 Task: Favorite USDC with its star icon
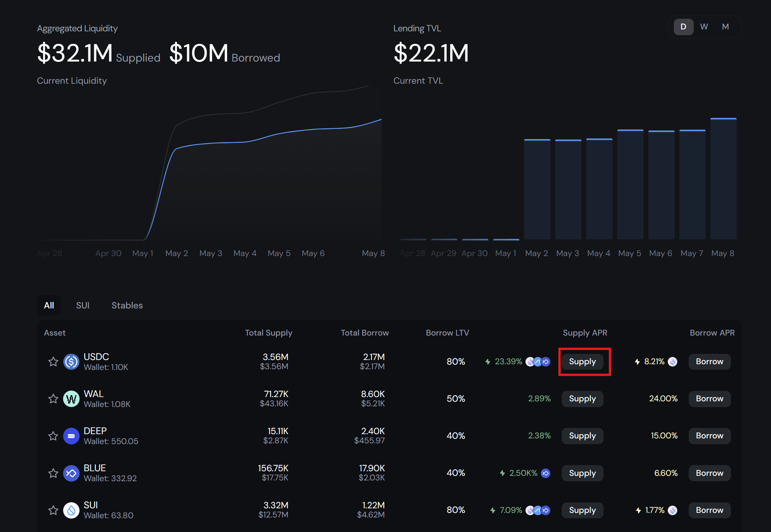(x=53, y=362)
